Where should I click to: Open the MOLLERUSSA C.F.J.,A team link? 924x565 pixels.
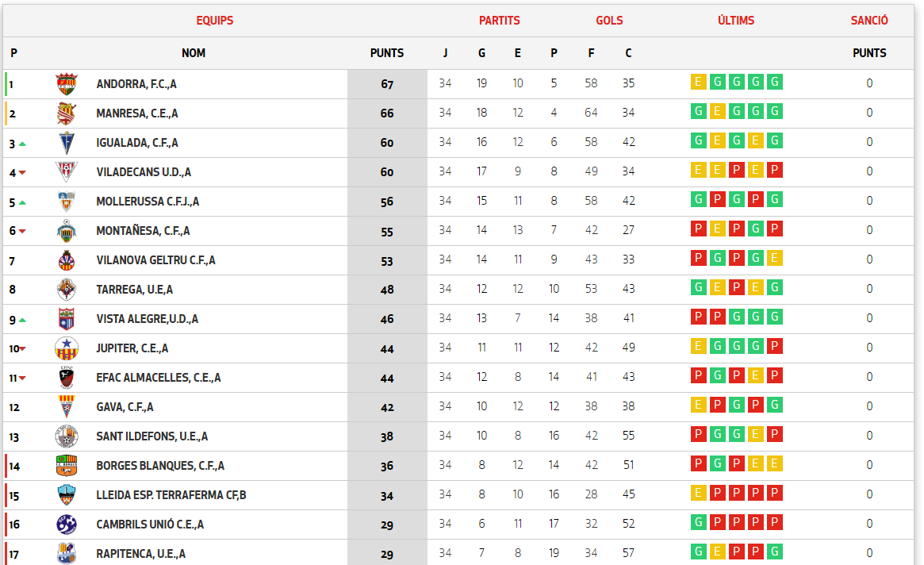point(148,202)
